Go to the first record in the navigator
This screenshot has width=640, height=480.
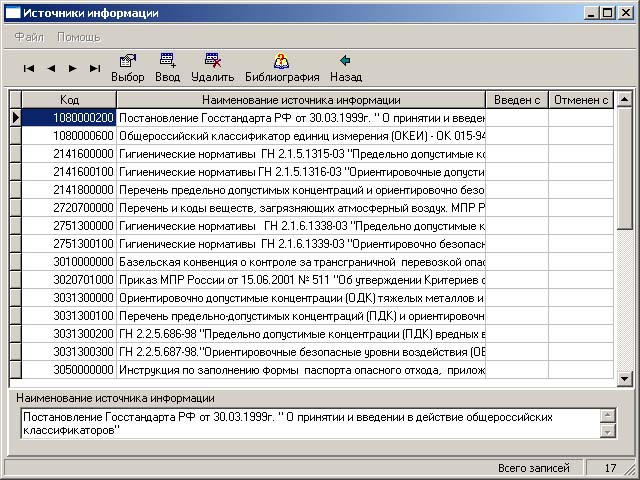[x=29, y=68]
